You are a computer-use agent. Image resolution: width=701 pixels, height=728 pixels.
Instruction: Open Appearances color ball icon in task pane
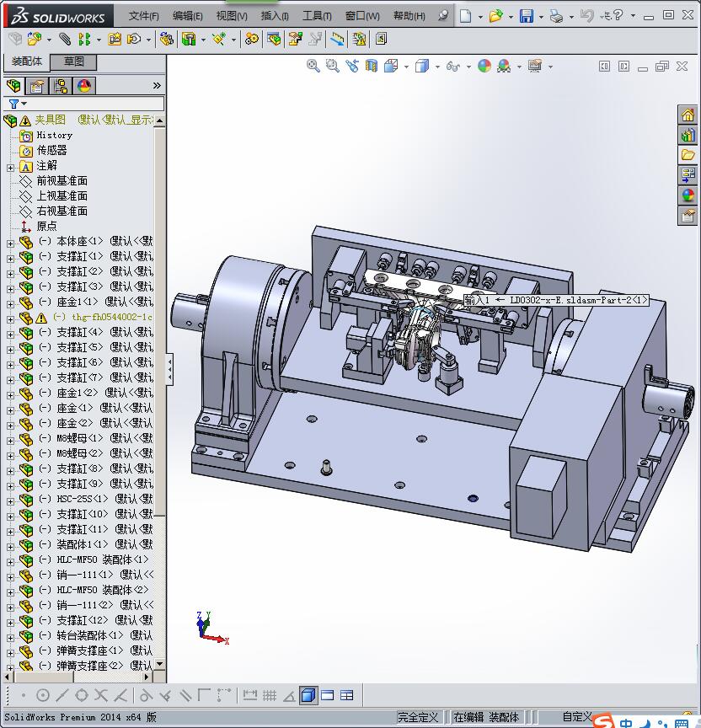(x=688, y=195)
